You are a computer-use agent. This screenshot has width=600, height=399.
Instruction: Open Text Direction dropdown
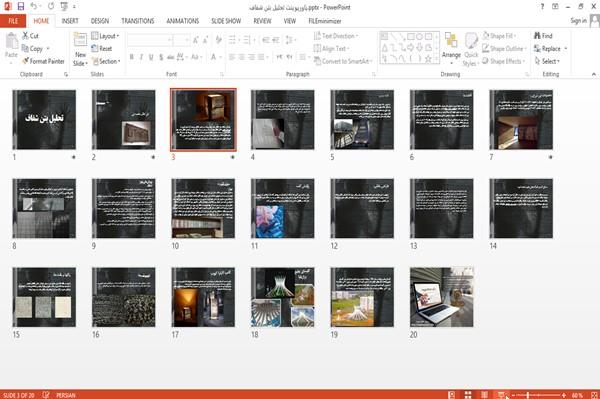(336, 36)
